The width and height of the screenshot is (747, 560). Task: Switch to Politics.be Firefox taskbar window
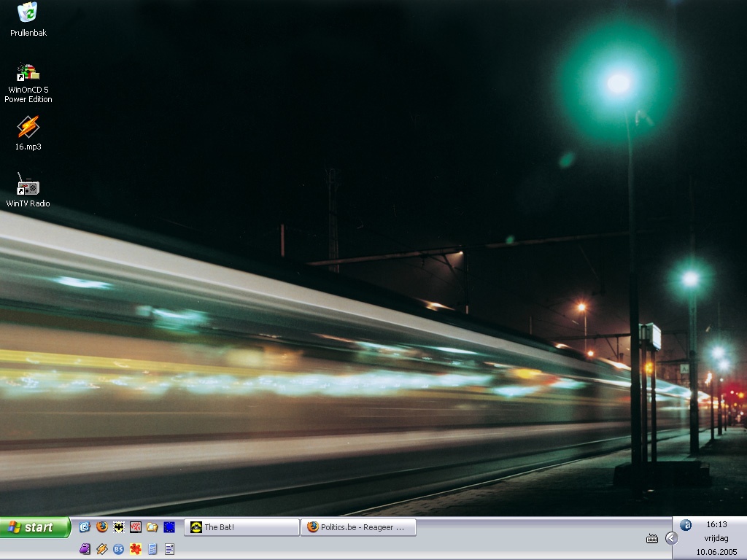[358, 527]
